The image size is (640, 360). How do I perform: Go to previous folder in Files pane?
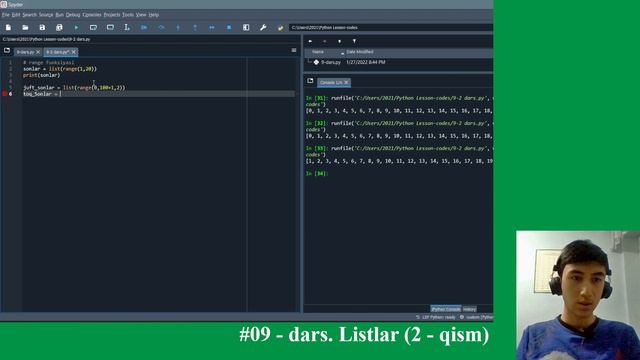(x=310, y=41)
